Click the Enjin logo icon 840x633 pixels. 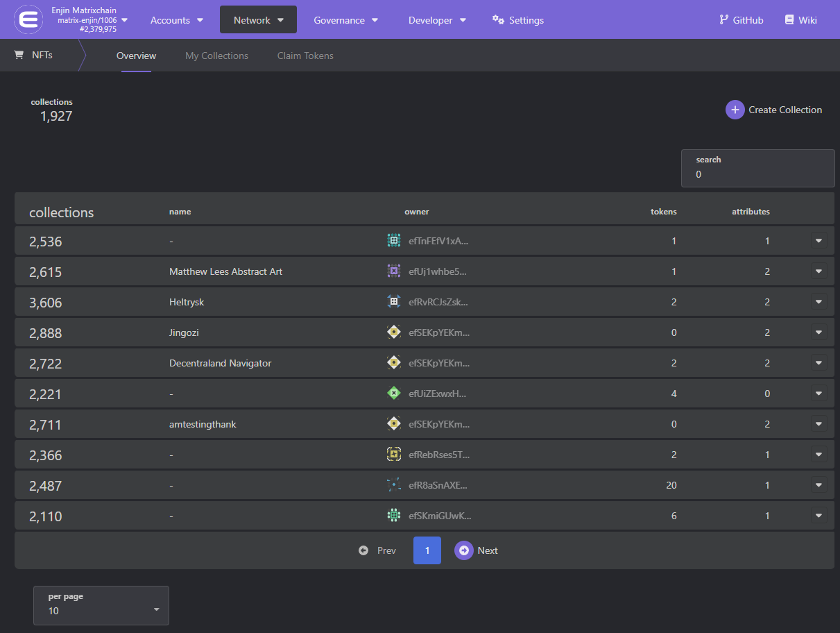(x=28, y=19)
